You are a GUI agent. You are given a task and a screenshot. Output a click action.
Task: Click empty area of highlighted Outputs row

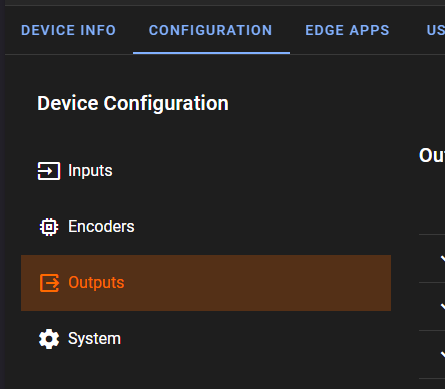[x=257, y=283]
